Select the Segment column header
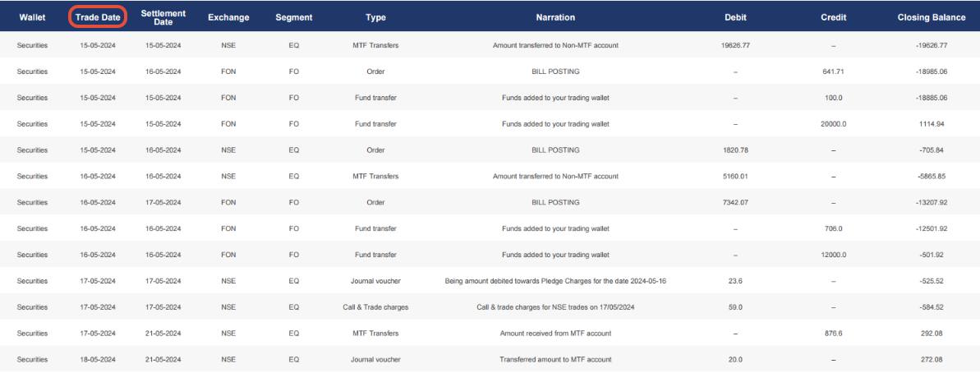980x373 pixels. (x=293, y=17)
